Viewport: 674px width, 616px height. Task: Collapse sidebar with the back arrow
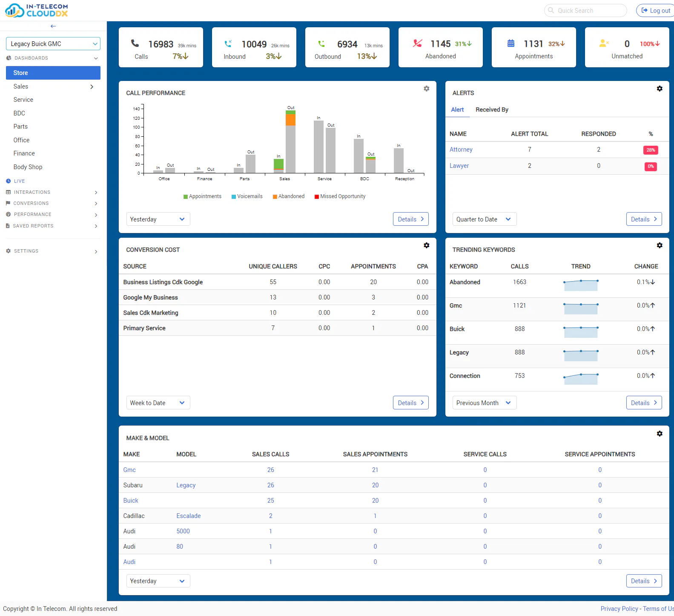tap(53, 26)
